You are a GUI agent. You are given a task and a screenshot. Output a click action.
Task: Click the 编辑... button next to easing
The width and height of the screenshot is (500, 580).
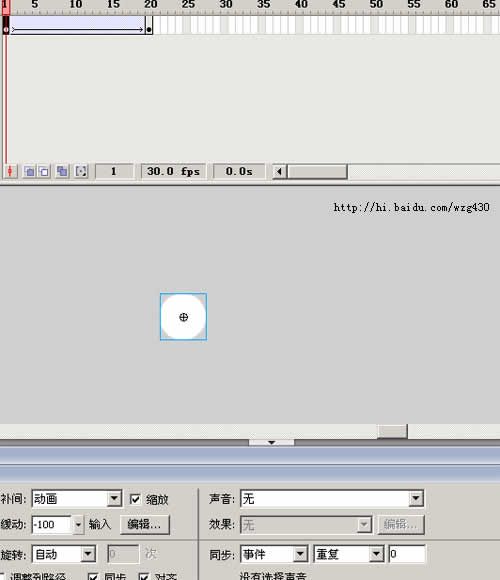(x=145, y=525)
